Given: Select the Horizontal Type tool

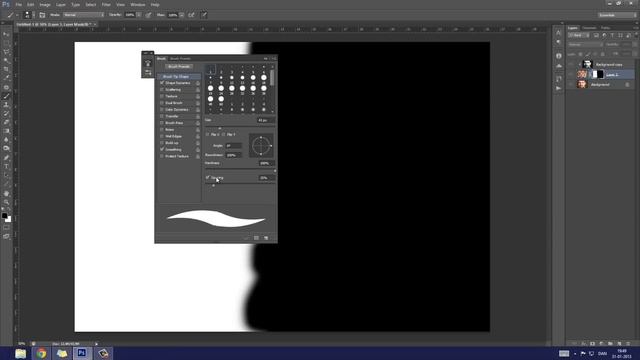Looking at the screenshot, I should 6,167.
